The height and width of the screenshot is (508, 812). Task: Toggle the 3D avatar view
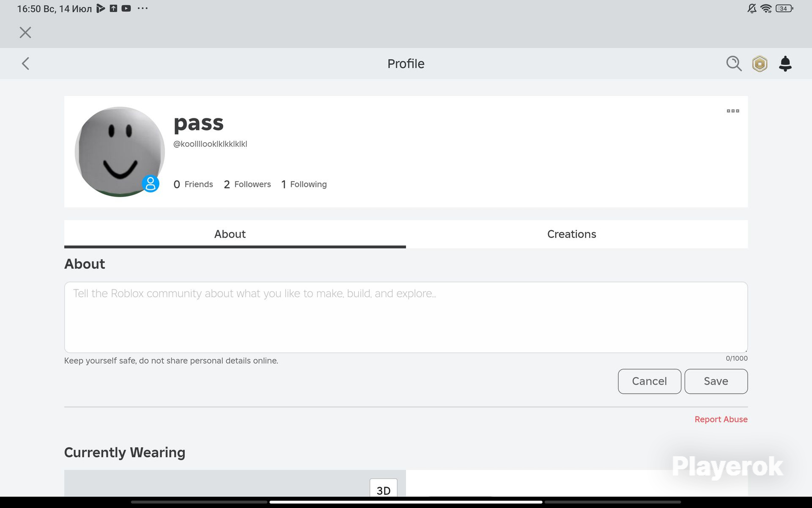click(384, 489)
